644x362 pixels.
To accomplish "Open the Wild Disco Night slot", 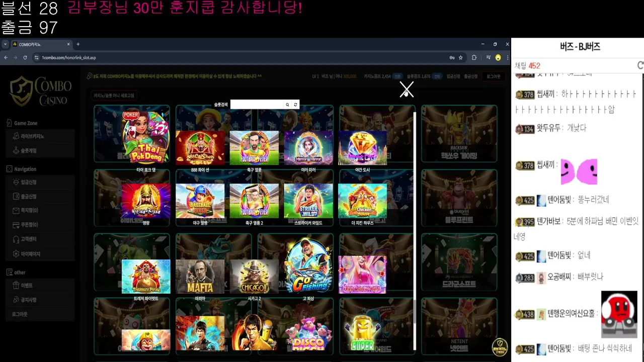I will click(362, 275).
